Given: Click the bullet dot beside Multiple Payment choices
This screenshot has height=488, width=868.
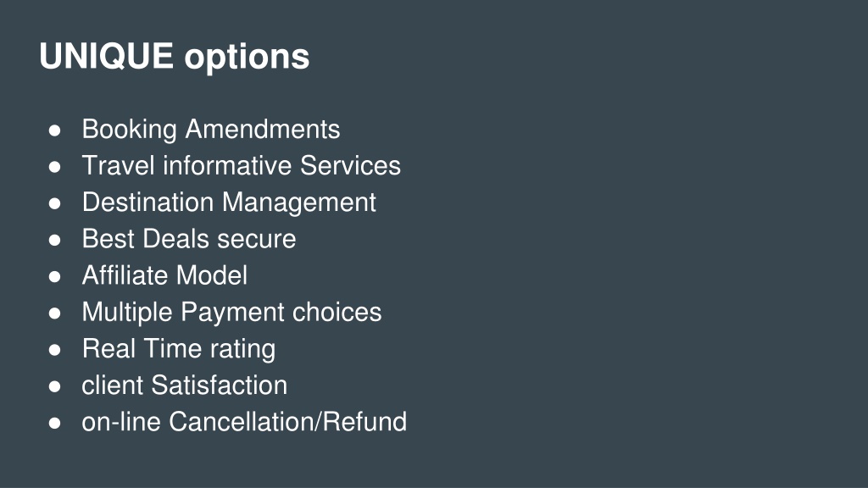Looking at the screenshot, I should pyautogui.click(x=54, y=313).
